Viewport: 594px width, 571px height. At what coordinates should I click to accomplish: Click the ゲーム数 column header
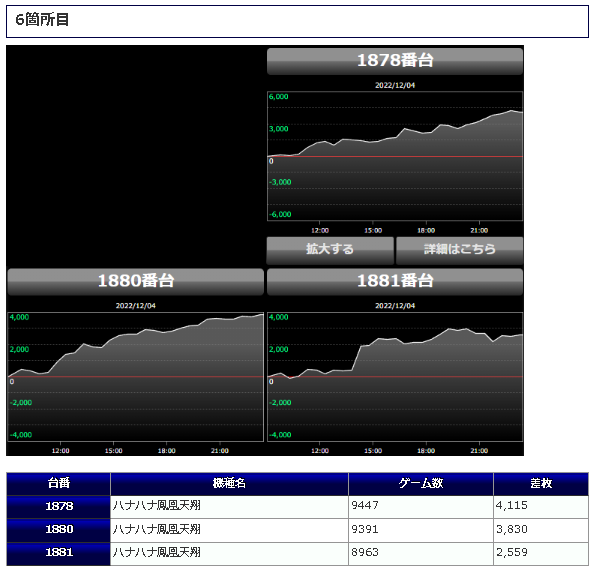(x=421, y=484)
